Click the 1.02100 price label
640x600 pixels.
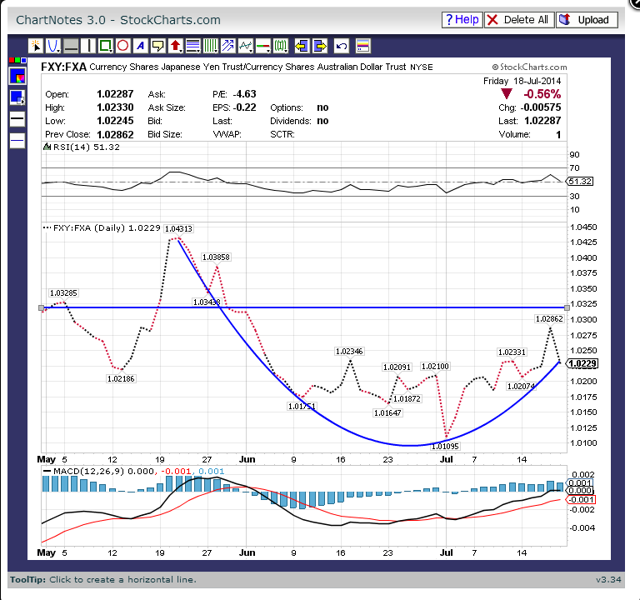[x=435, y=366]
